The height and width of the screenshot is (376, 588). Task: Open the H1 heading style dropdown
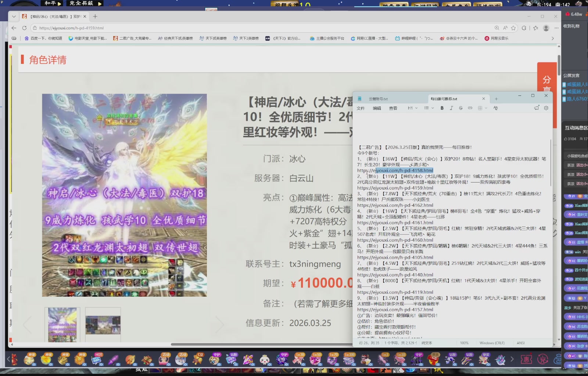pyautogui.click(x=412, y=108)
